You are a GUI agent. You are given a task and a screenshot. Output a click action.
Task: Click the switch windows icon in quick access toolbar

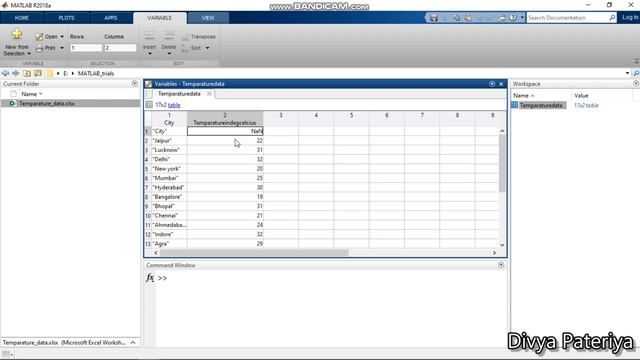502,18
